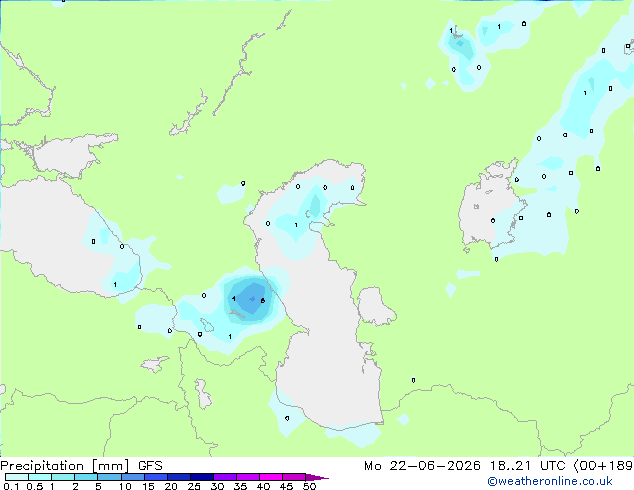Click the legend scale label "0.1"
Image resolution: width=634 pixels, height=490 pixels.
pyautogui.click(x=11, y=486)
